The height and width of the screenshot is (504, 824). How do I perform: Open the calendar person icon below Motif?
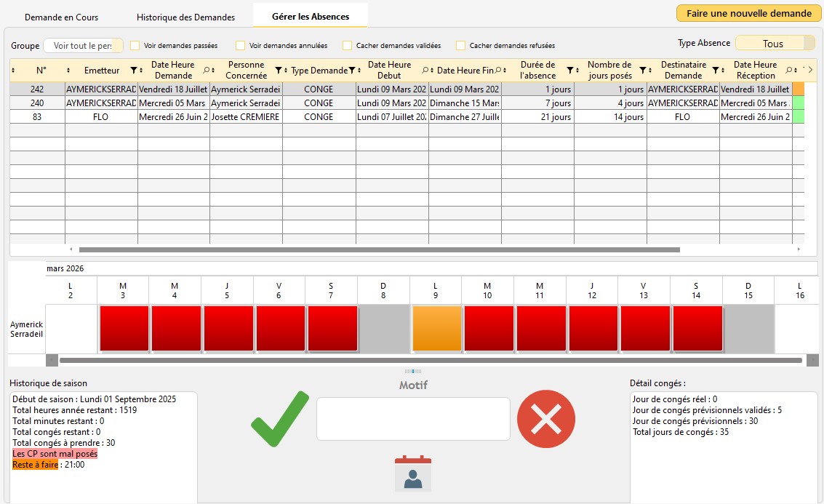point(412,473)
